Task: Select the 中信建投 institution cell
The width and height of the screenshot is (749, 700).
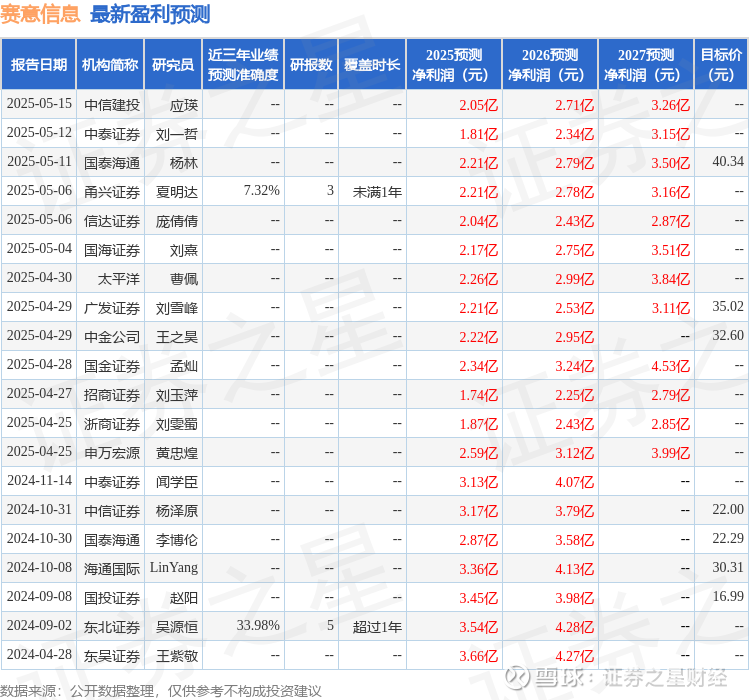Action: tap(112, 105)
